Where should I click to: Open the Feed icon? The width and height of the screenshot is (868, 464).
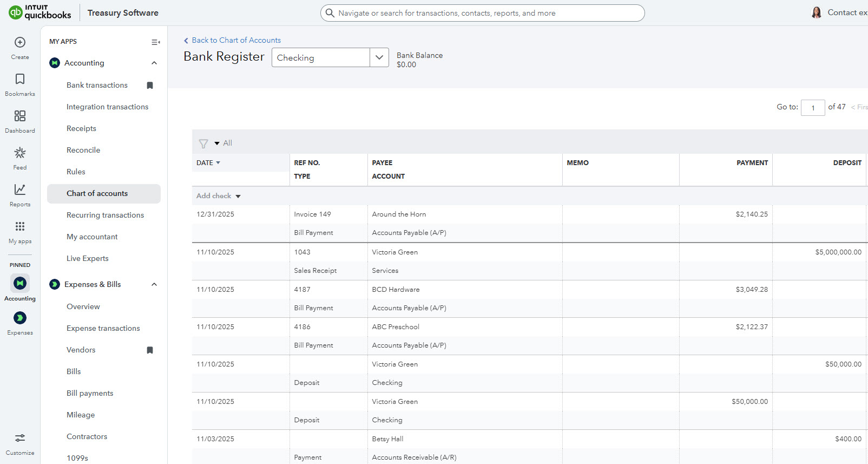20,153
